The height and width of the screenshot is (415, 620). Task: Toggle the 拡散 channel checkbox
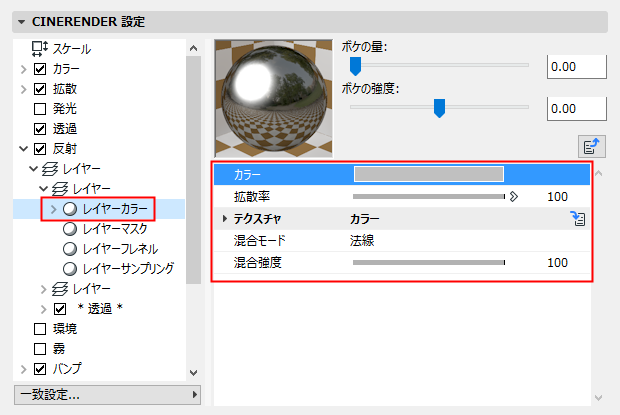tap(40, 89)
